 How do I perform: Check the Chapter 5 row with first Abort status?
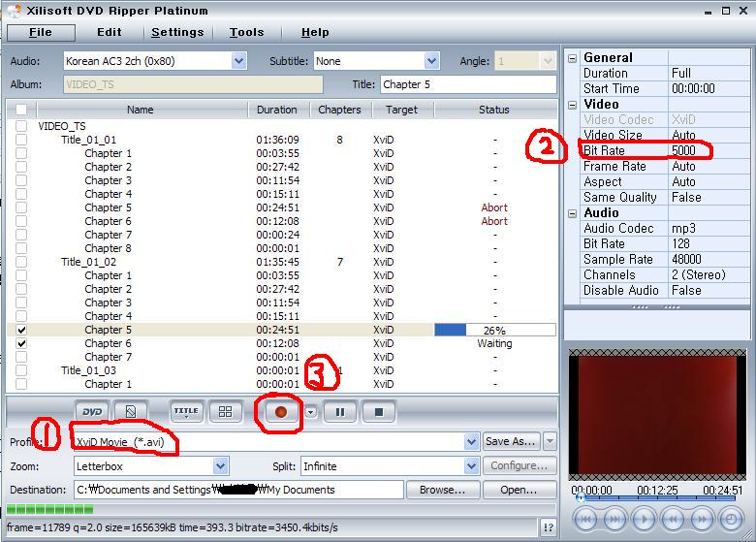click(x=21, y=207)
